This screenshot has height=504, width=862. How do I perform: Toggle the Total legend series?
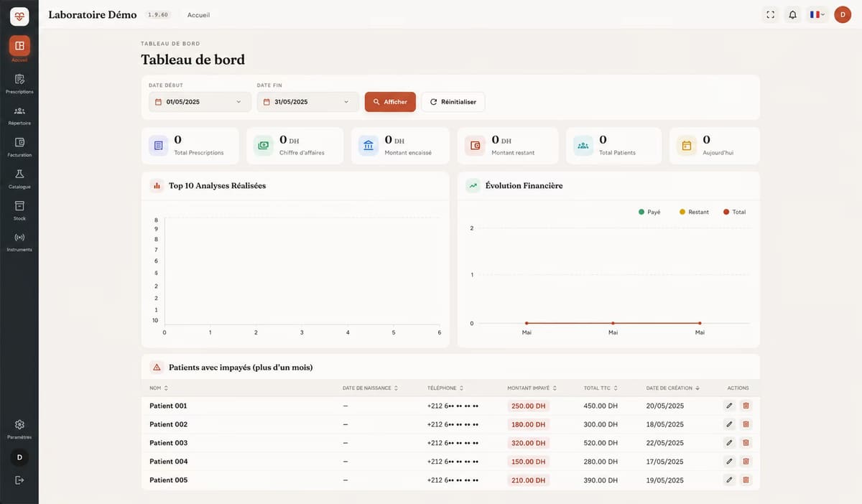[735, 212]
